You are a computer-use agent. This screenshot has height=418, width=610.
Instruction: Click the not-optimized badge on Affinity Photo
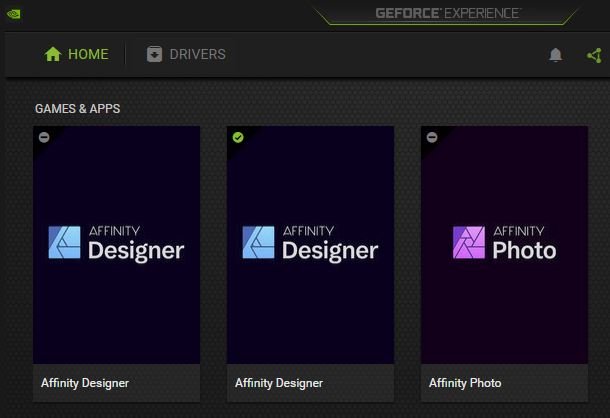click(x=432, y=137)
